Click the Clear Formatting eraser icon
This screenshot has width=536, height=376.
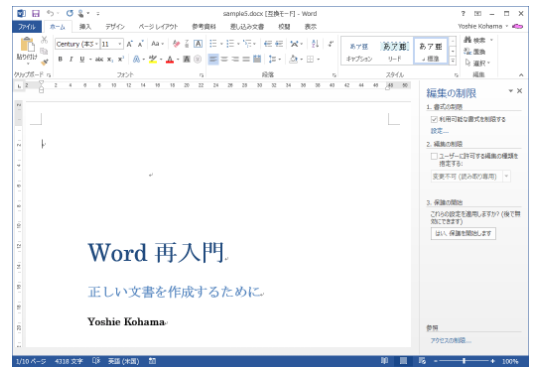[x=176, y=44]
